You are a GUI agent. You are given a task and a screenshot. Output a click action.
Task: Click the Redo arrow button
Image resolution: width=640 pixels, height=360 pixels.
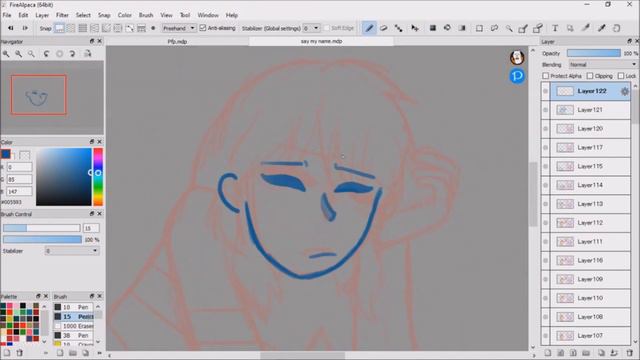click(25, 28)
